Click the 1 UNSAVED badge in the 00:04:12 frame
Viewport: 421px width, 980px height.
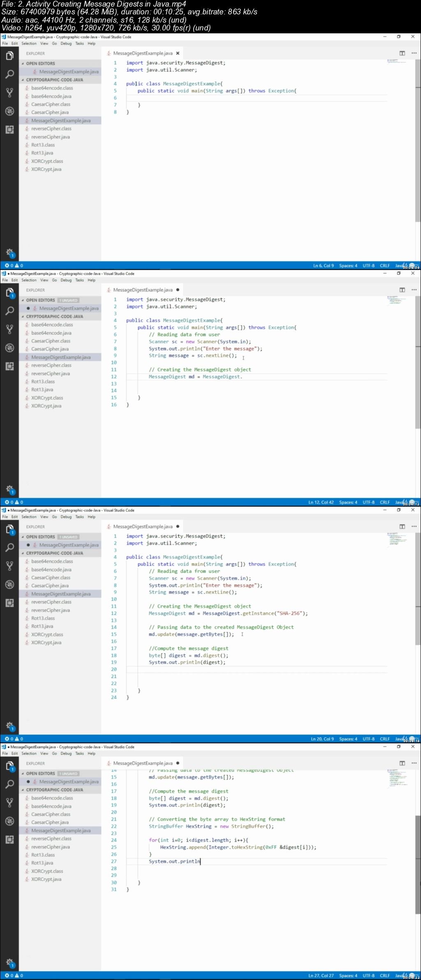[x=68, y=300]
